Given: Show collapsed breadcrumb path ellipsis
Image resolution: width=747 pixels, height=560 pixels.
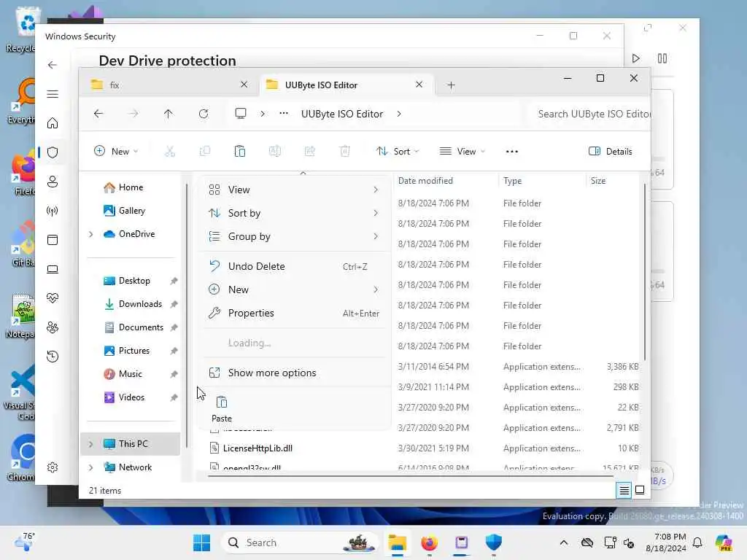Looking at the screenshot, I should click(x=284, y=114).
